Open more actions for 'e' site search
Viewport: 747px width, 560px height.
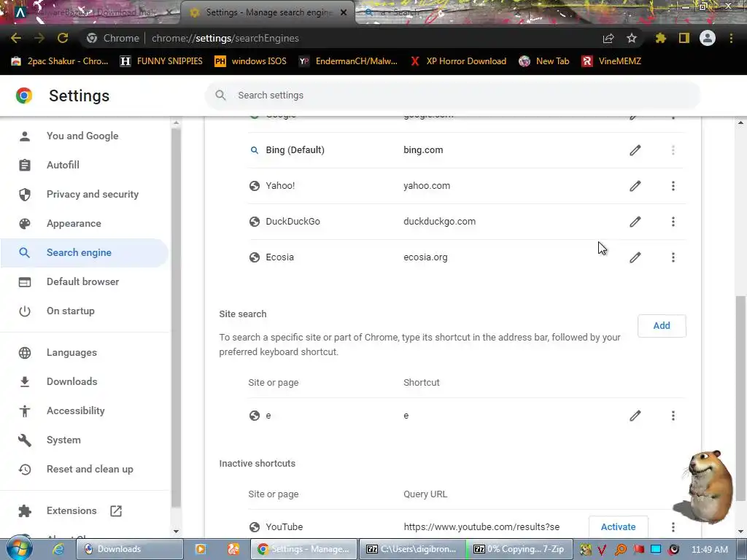673,416
